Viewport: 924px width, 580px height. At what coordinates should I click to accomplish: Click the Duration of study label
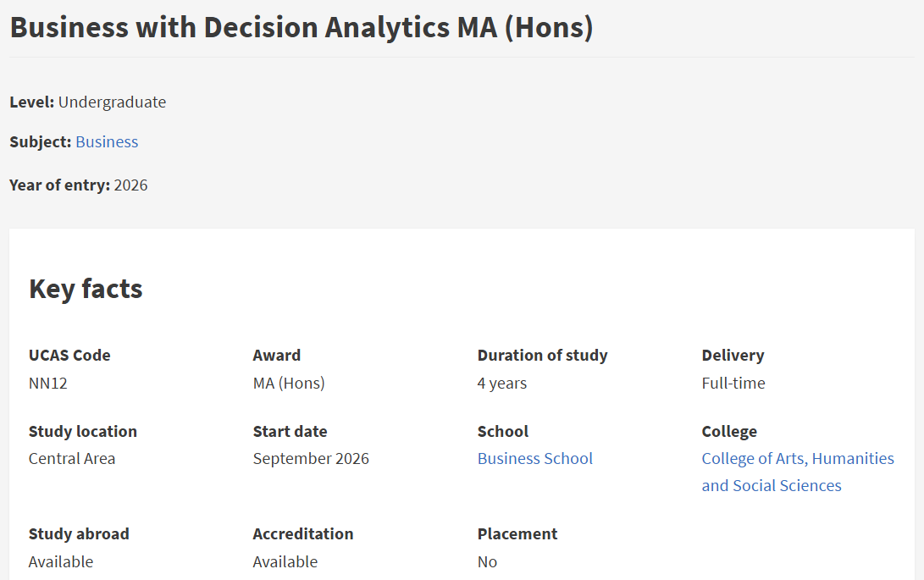tap(542, 356)
